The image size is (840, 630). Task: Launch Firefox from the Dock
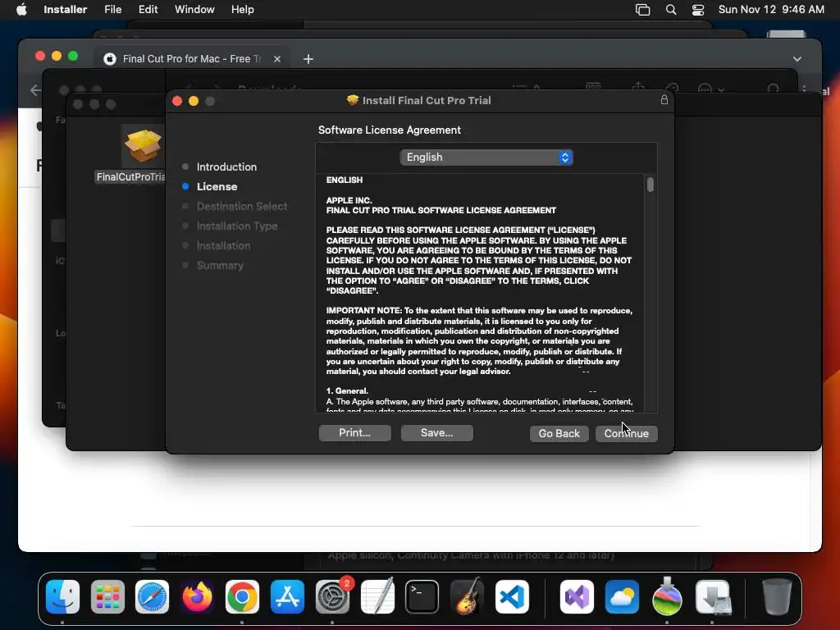click(197, 596)
